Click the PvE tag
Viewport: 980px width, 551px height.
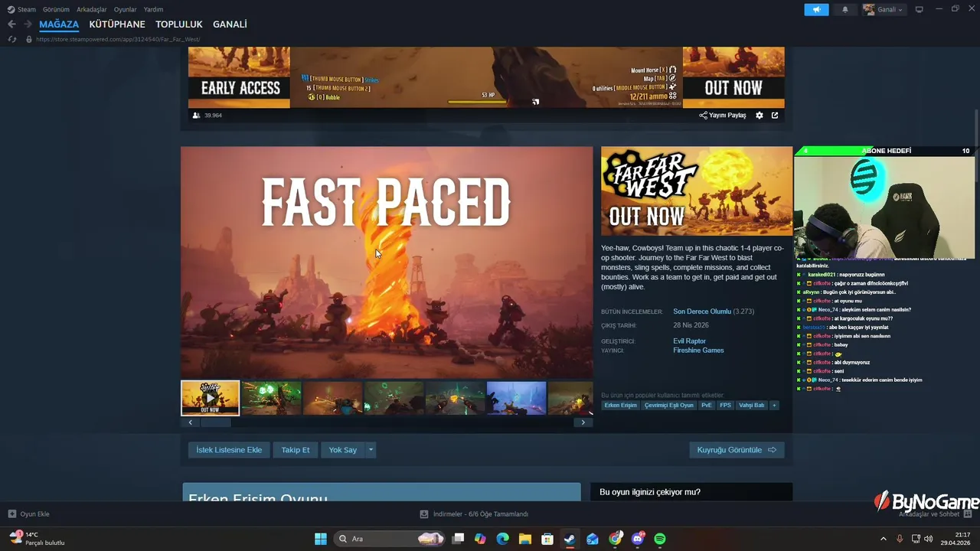point(706,405)
